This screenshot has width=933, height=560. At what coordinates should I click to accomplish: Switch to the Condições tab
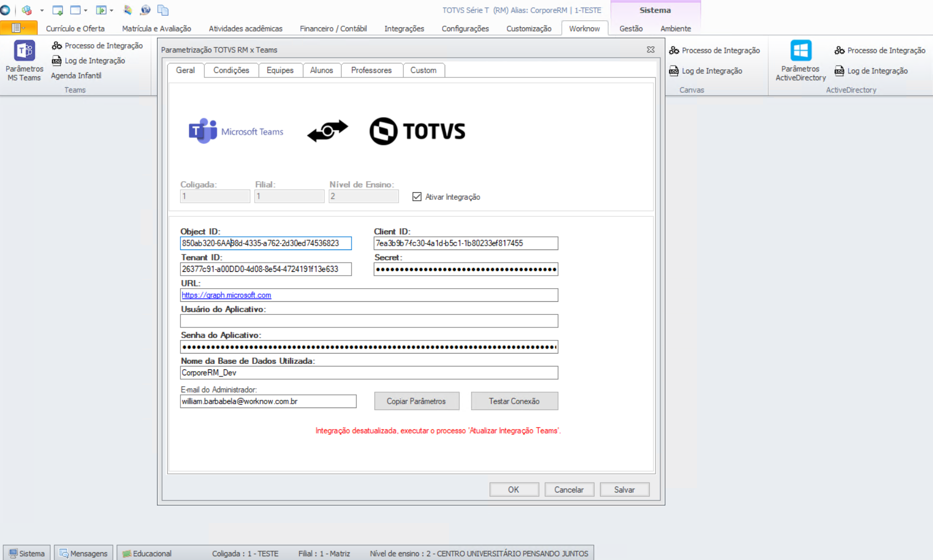click(x=231, y=70)
